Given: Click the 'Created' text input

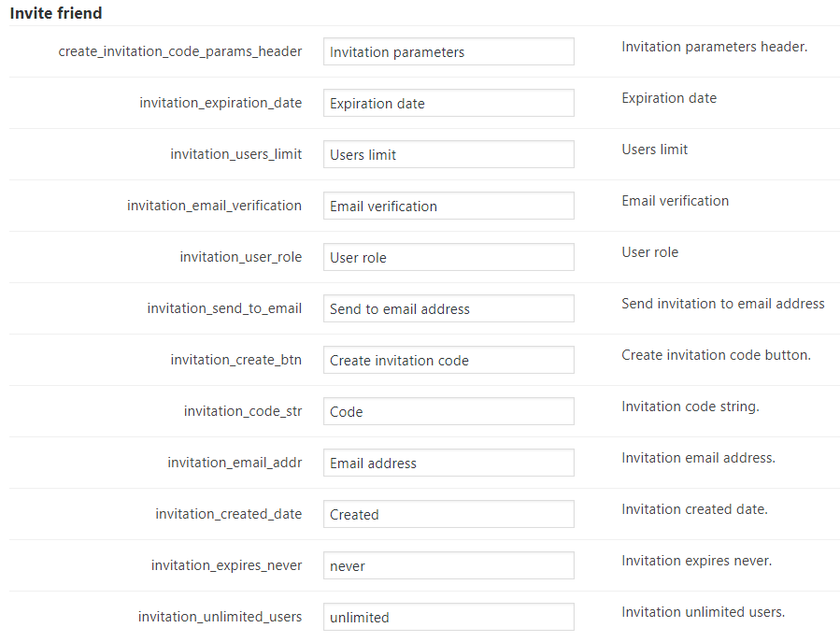Looking at the screenshot, I should click(448, 515).
